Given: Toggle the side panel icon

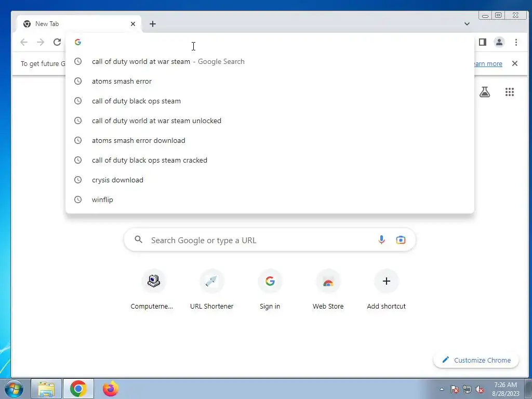Looking at the screenshot, I should [483, 42].
